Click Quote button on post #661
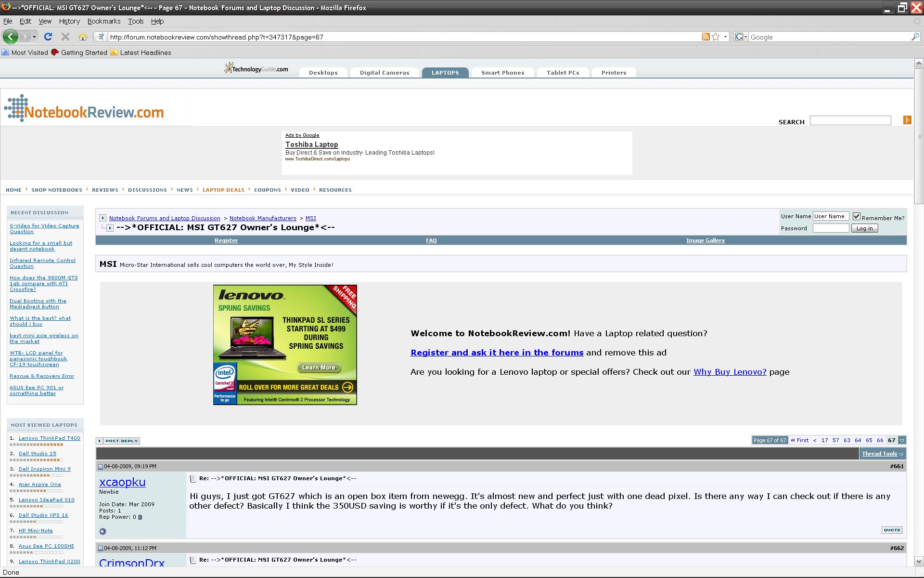924x578 pixels. point(892,530)
